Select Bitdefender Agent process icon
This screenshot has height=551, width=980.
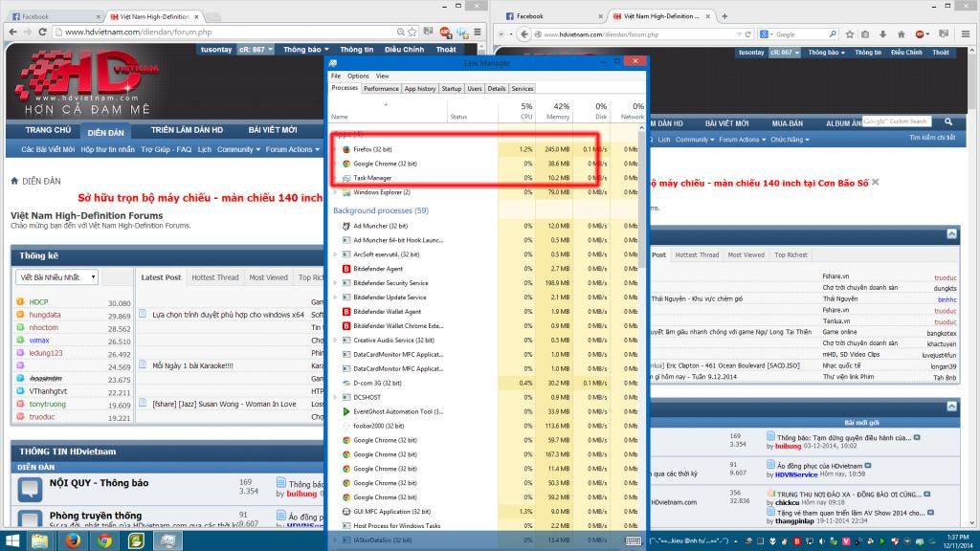pos(345,269)
